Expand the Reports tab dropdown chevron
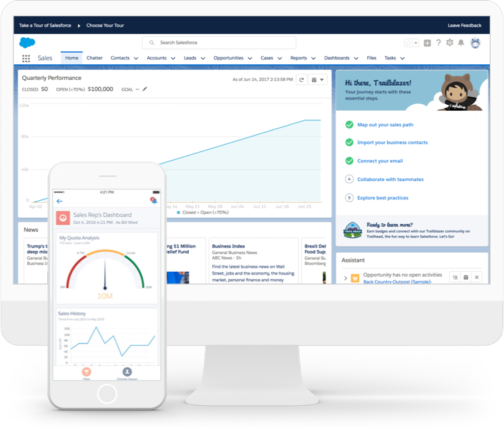The width and height of the screenshot is (504, 428). coord(313,58)
